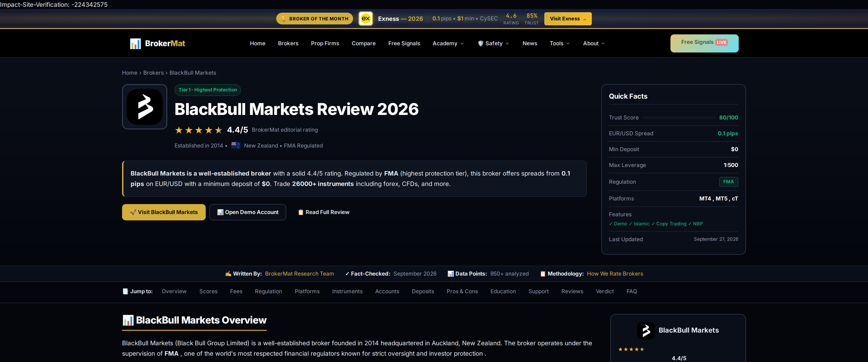The image size is (868, 362).
Task: Open the Home nav item
Action: [x=257, y=43]
